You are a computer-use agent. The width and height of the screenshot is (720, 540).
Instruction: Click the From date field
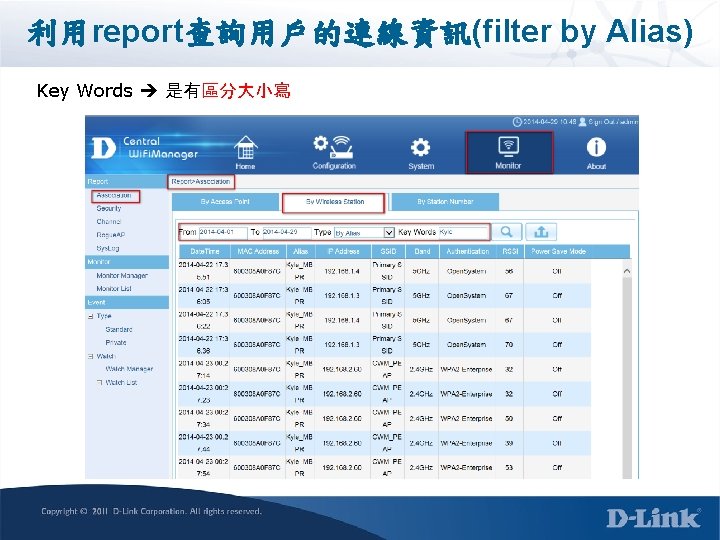[x=223, y=232]
